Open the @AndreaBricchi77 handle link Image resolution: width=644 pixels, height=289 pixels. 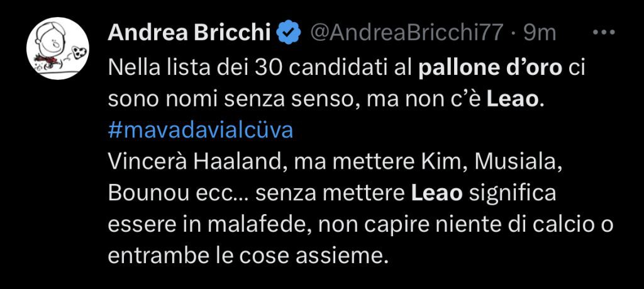point(409,32)
